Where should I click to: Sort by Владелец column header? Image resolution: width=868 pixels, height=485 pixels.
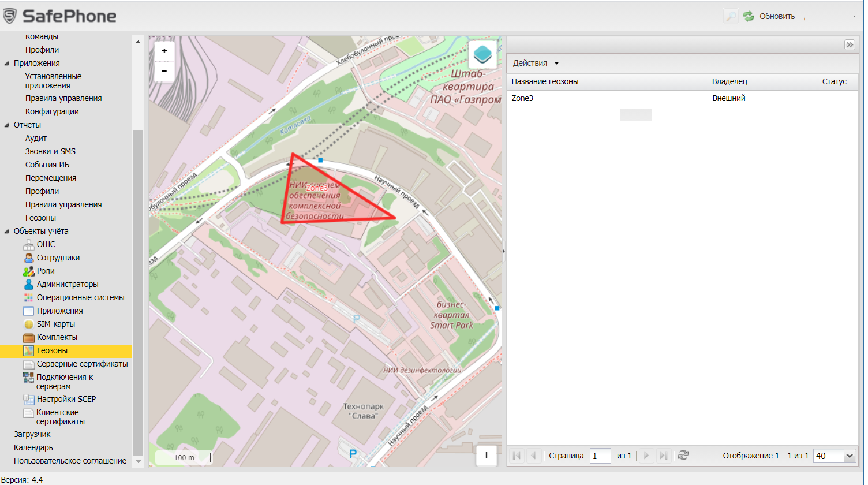click(757, 81)
